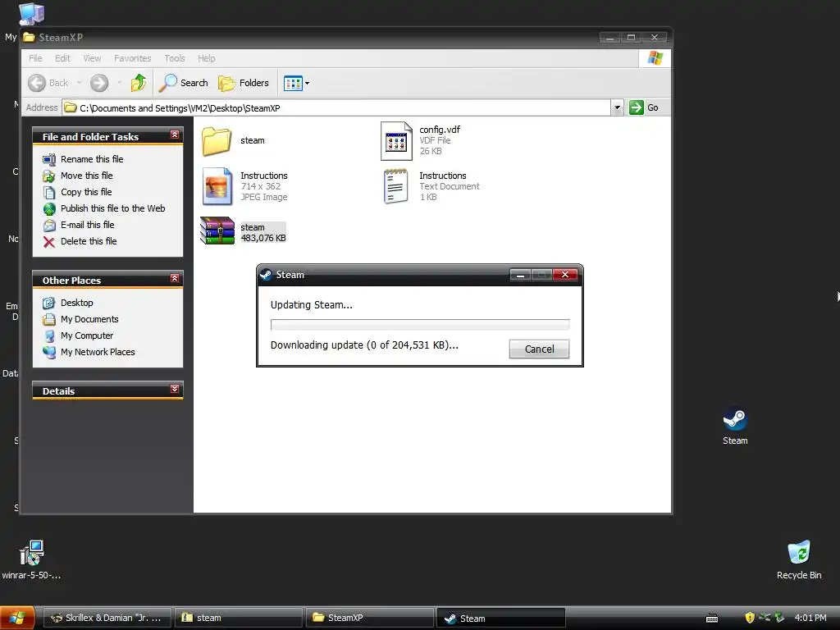Click the Windows flag logo in Explorer
Screen dimensions: 840x630
pos(655,58)
